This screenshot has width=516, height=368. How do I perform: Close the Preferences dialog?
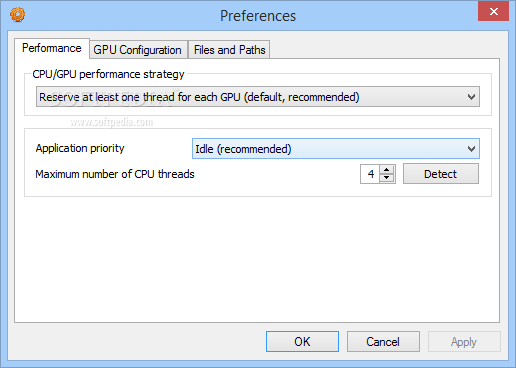[493, 11]
